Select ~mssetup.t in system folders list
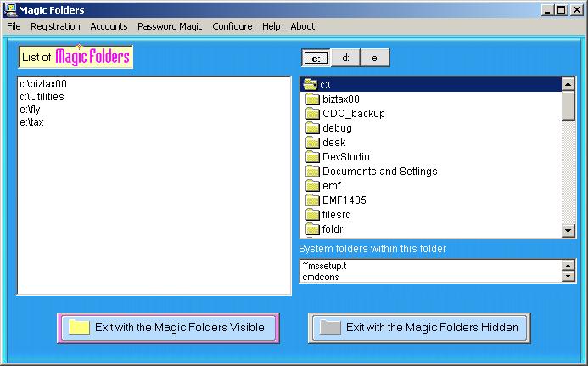The image size is (588, 366). pos(324,266)
